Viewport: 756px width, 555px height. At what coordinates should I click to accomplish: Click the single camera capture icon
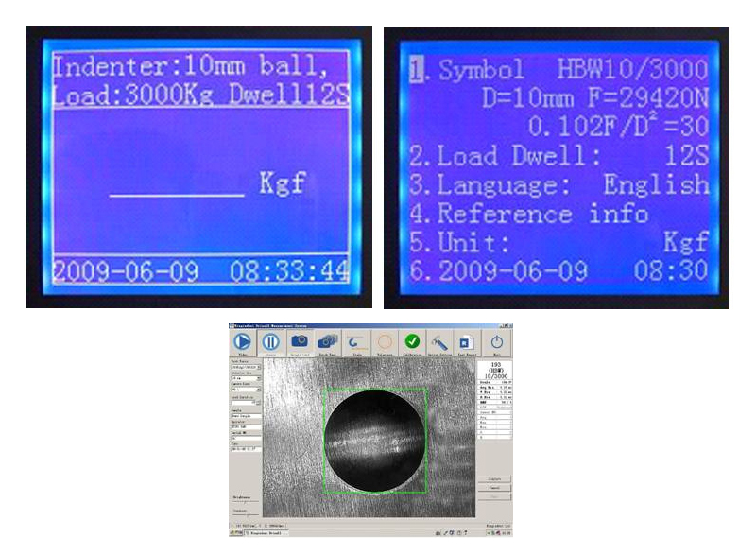299,340
